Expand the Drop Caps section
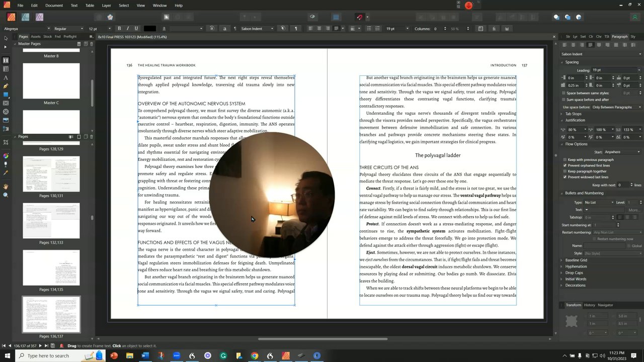The width and height of the screenshot is (644, 362). coord(574,273)
